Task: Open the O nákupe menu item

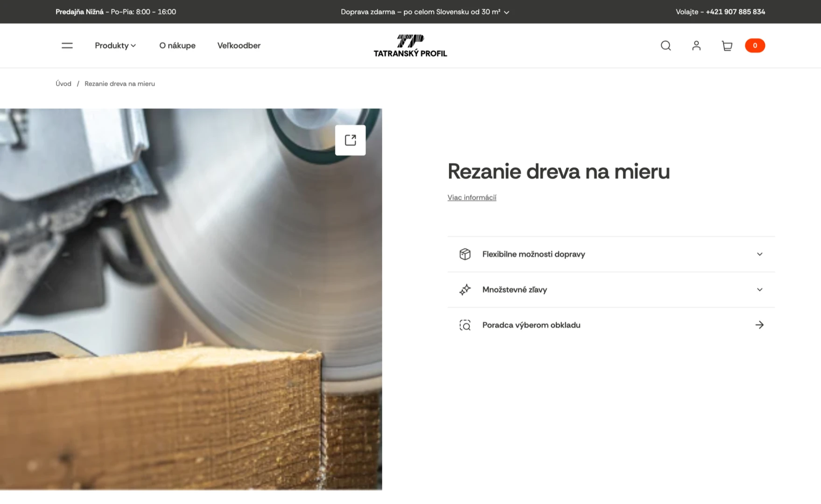Action: point(177,46)
